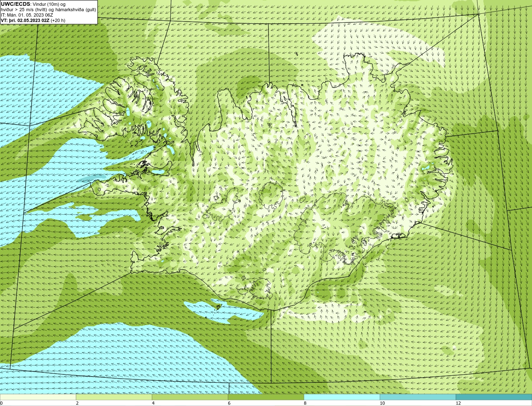The width and height of the screenshot is (532, 406).
Task: Click the "UWC/ECDS" title in the legend box
Action: pos(16,4)
